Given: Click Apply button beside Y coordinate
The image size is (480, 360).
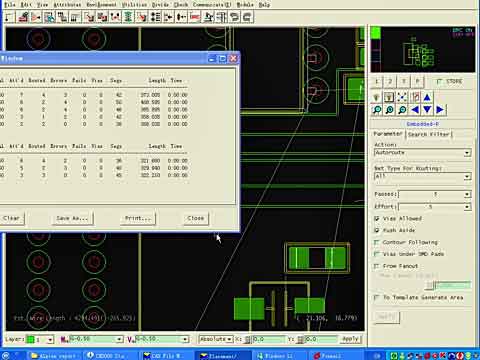Looking at the screenshot, I should [350, 339].
